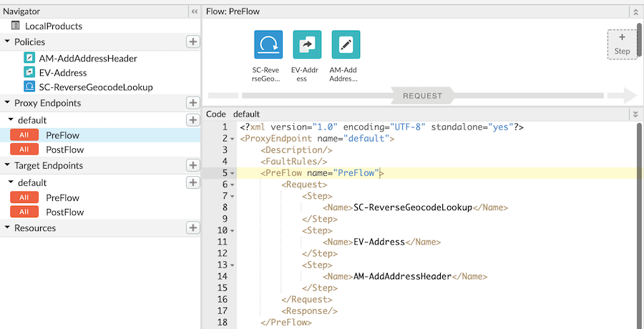The height and width of the screenshot is (329, 644).
Task: Click All badge of proxy PreFlow
Action: pyautogui.click(x=24, y=134)
